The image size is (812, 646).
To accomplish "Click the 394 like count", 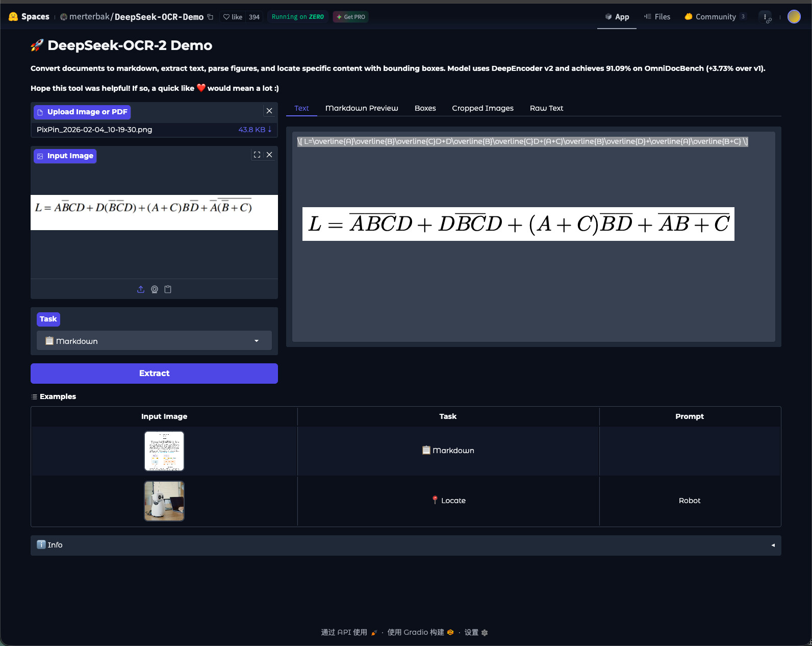I will (254, 17).
